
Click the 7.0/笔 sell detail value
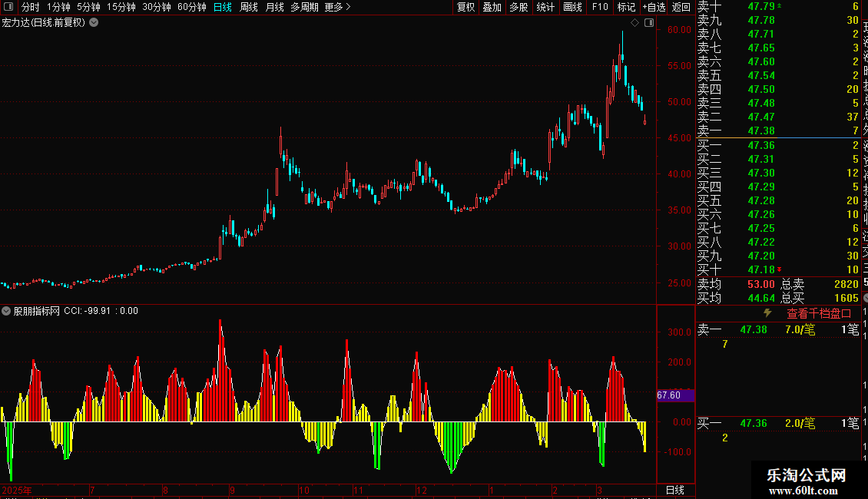tap(800, 329)
